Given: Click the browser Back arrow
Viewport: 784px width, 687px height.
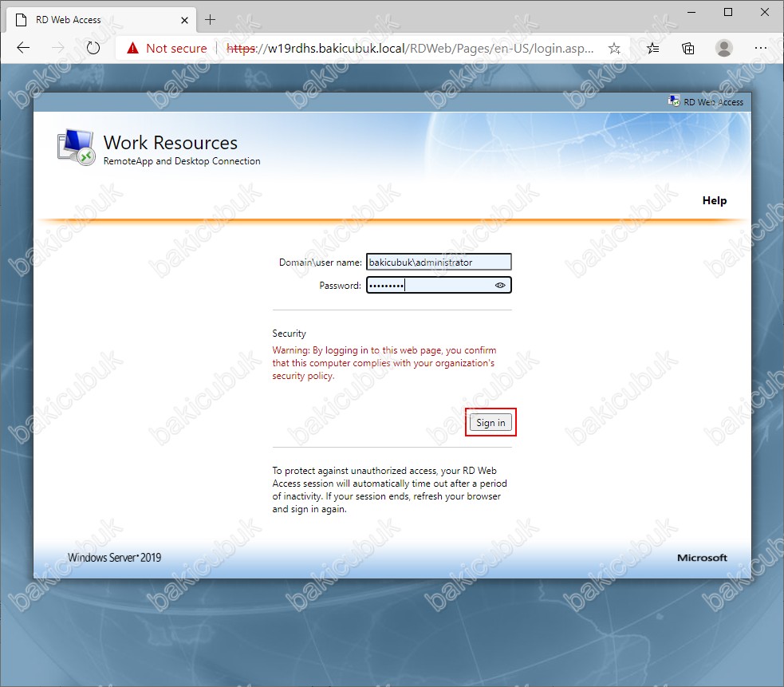Looking at the screenshot, I should click(23, 48).
